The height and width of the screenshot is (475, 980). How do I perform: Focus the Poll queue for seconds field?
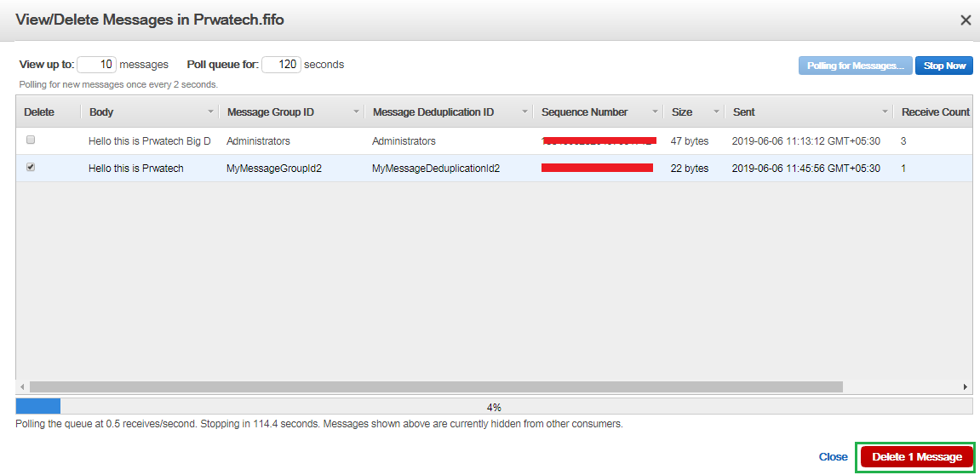[x=281, y=65]
